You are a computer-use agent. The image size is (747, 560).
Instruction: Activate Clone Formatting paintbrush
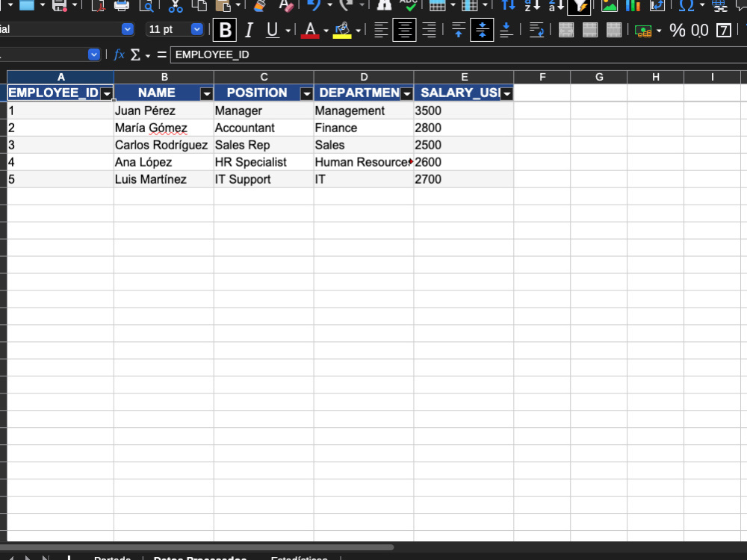[260, 6]
